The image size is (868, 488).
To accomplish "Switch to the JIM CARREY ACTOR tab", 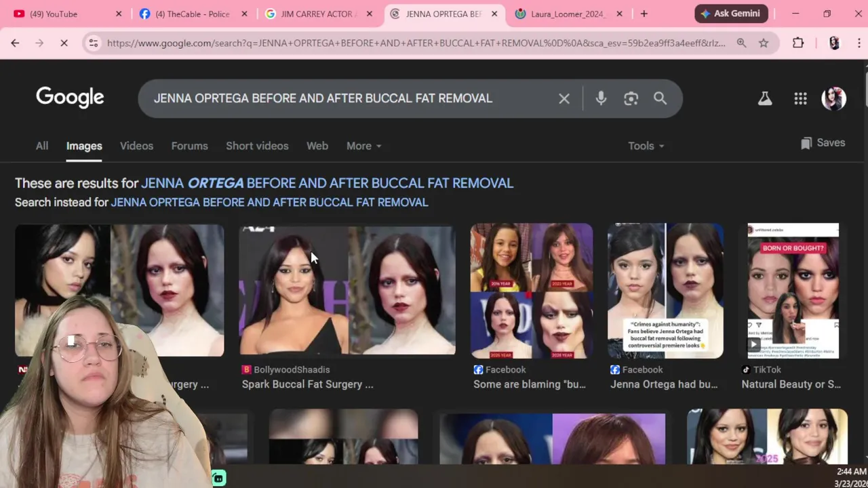I will (317, 14).
